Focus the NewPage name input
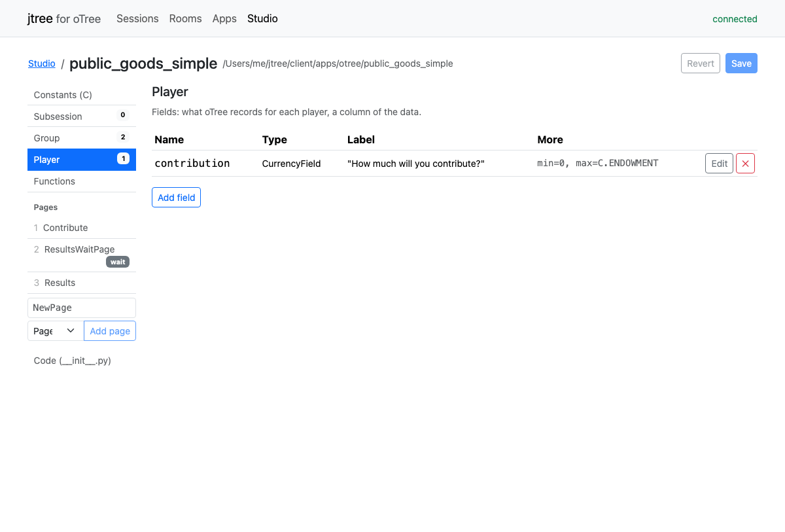 click(x=82, y=308)
